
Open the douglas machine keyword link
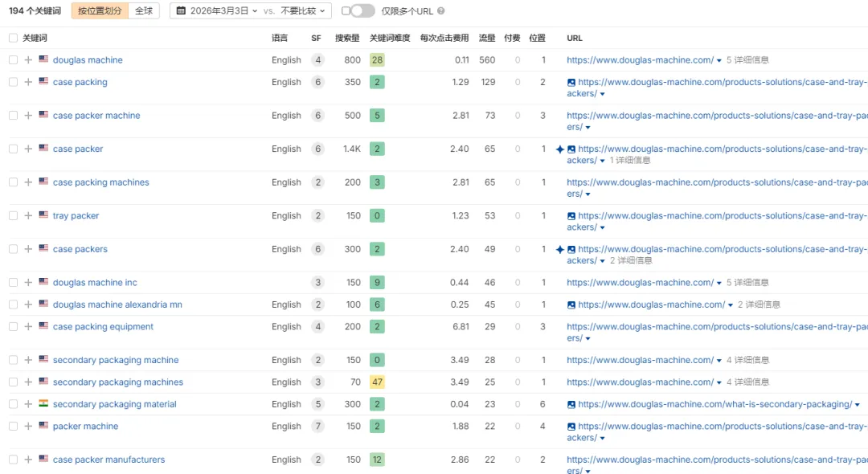(88, 59)
